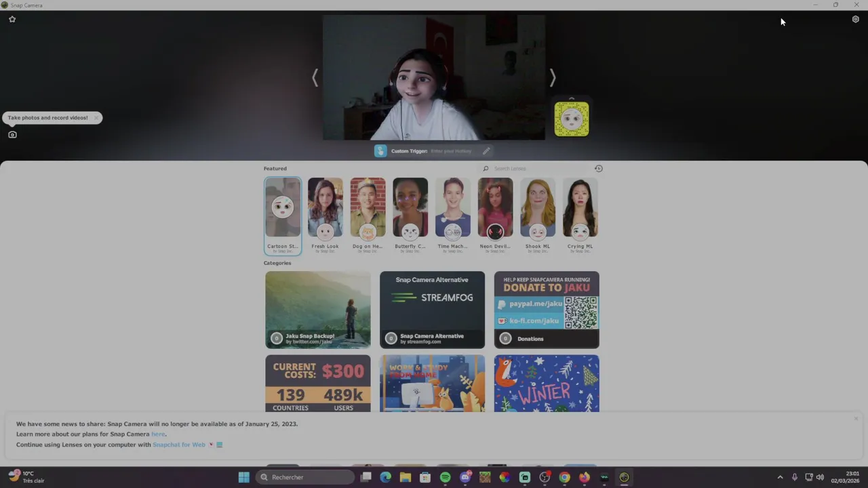The image size is (868, 488).
Task: Click the Categories section heading
Action: coord(277,263)
